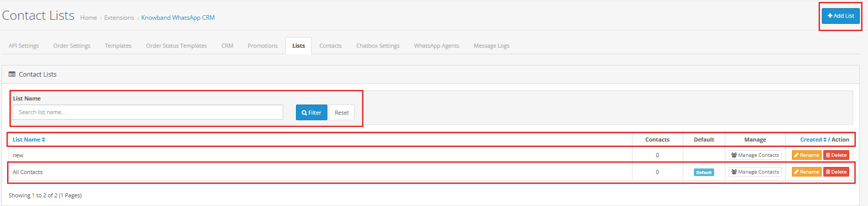The image size is (868, 206).
Task: Open Knowband WhatsApp CRM breadcrumb link
Action: [178, 18]
